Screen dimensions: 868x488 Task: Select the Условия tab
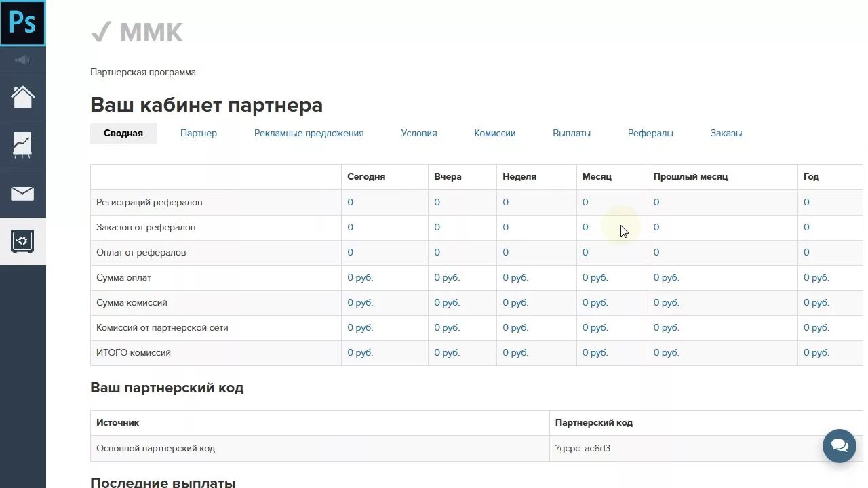[x=418, y=133]
